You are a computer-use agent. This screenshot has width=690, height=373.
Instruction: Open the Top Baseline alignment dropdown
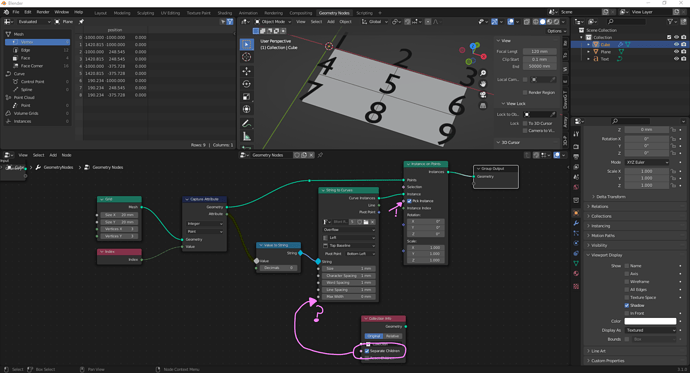[349, 245]
